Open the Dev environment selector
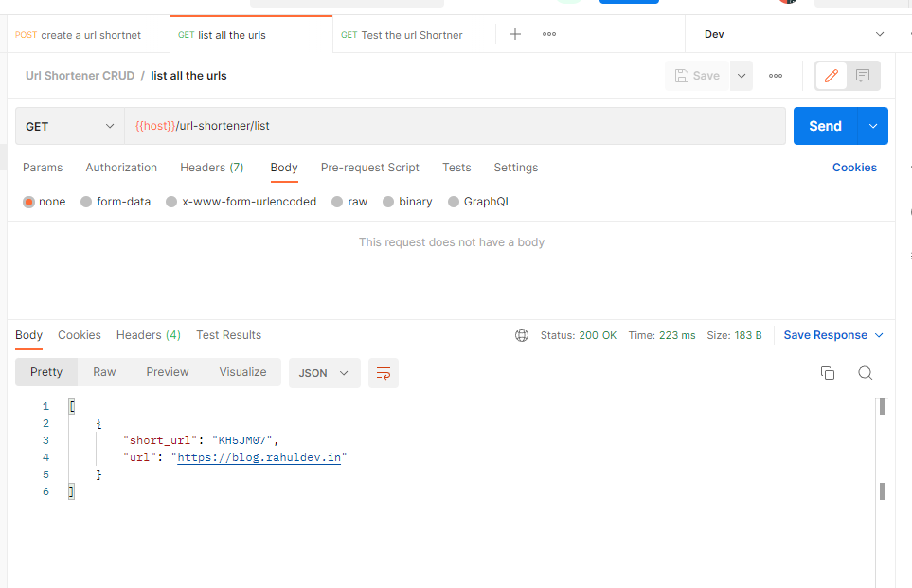The height and width of the screenshot is (588, 912). (x=796, y=33)
